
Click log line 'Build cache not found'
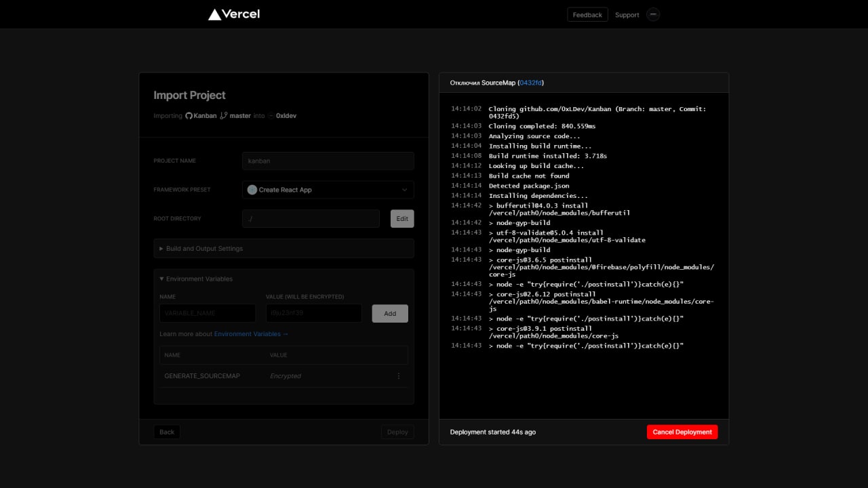pyautogui.click(x=529, y=176)
